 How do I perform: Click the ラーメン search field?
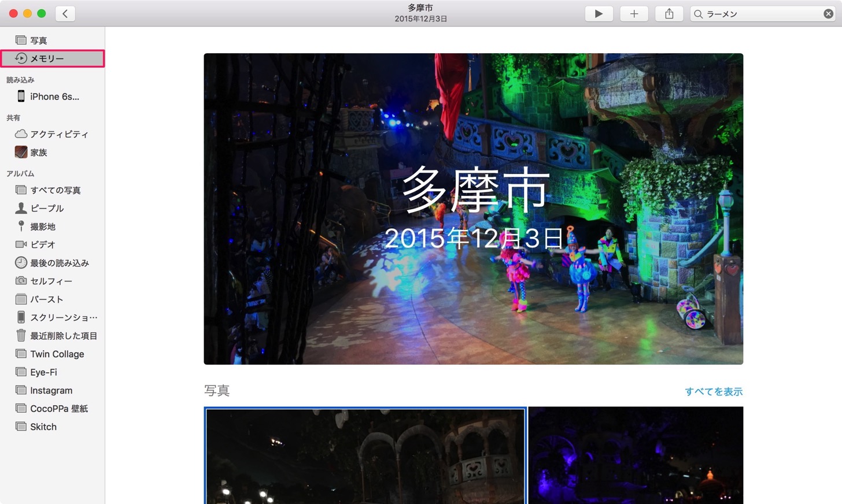point(763,14)
